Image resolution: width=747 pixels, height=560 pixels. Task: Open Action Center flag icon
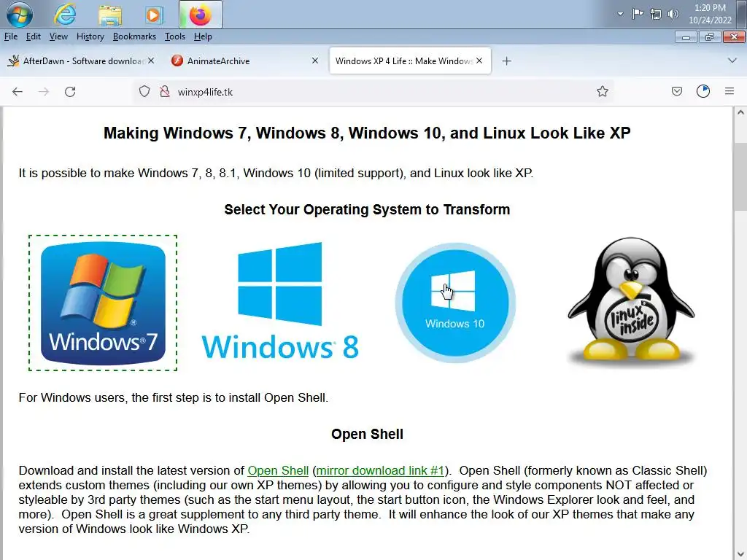point(638,14)
